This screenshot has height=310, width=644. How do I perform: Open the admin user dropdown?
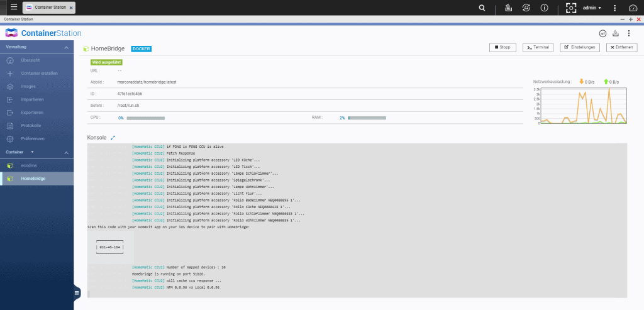[592, 8]
